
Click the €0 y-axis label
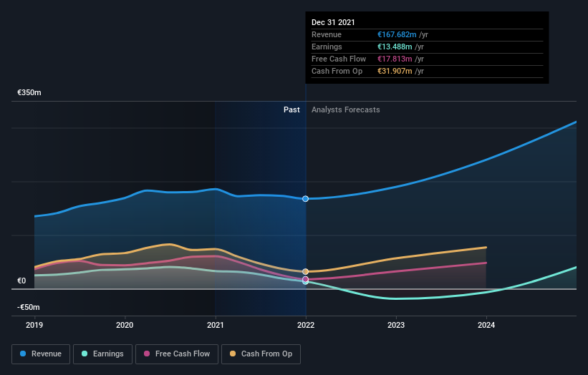point(21,281)
